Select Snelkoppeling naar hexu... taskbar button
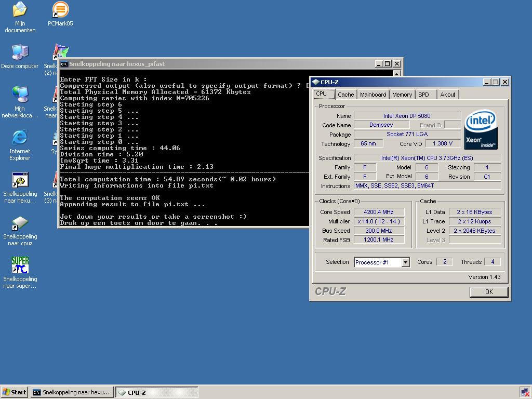532x399 pixels. pyautogui.click(x=72, y=392)
